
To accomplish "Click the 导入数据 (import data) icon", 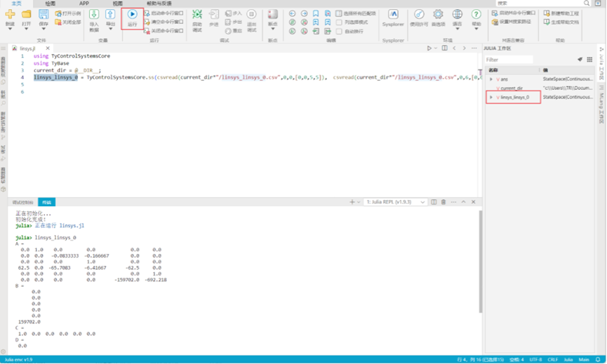I will click(94, 14).
